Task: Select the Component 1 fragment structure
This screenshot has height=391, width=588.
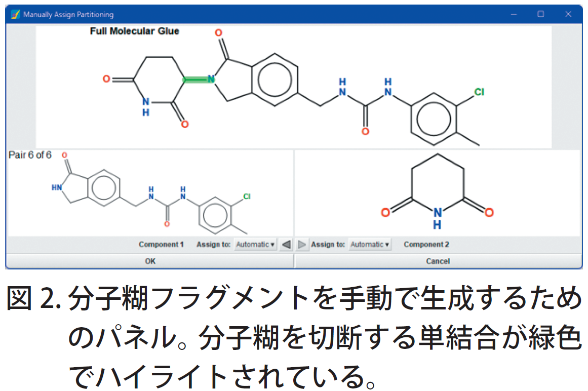Action: pyautogui.click(x=150, y=193)
